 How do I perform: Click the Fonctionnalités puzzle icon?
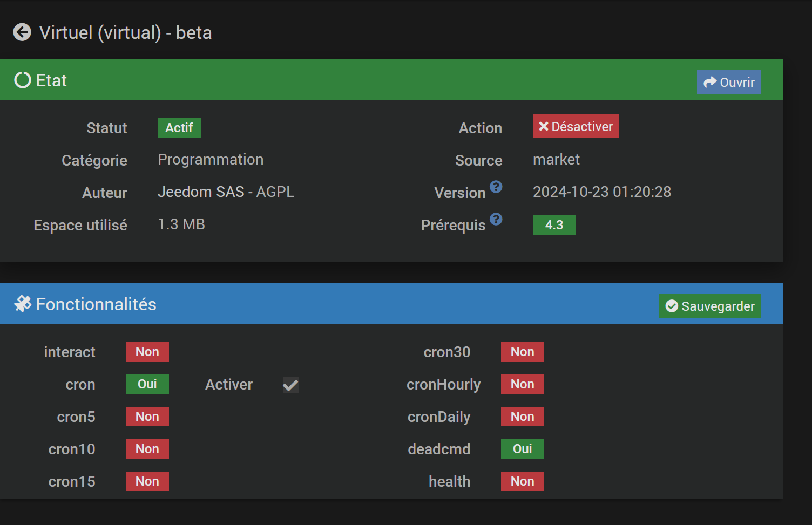pos(23,304)
